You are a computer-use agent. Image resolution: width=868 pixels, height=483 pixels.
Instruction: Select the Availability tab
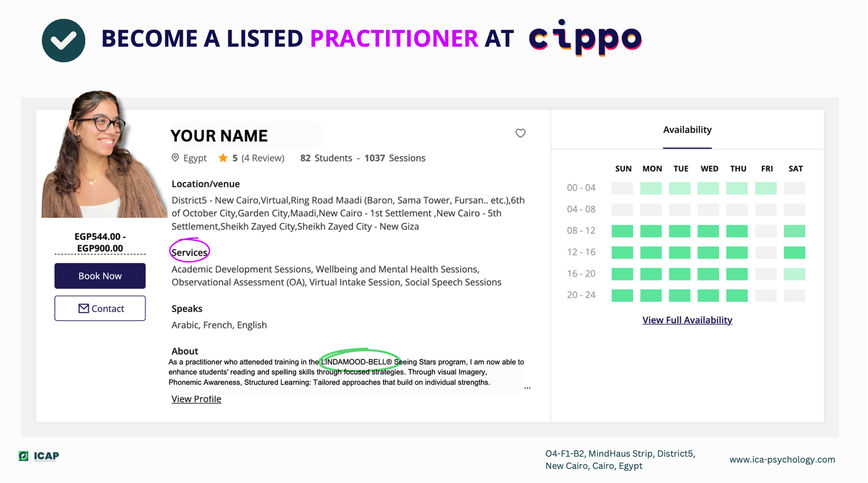tap(687, 130)
